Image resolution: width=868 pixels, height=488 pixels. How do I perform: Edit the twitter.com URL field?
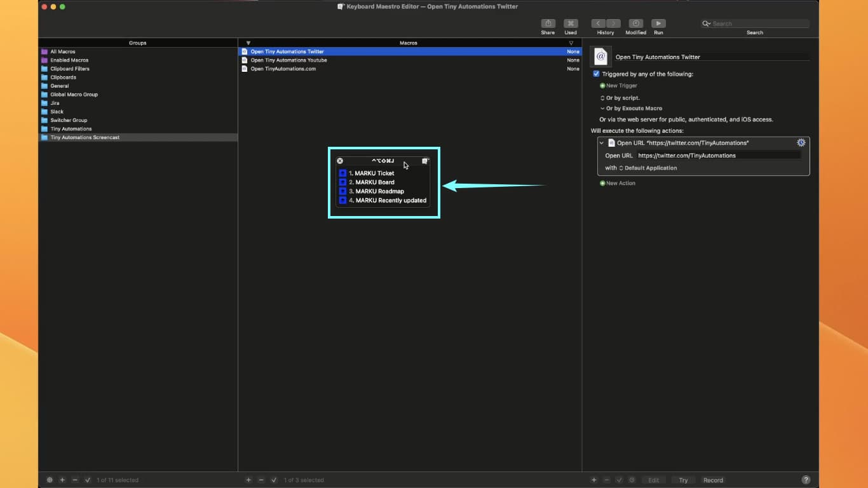pyautogui.click(x=719, y=155)
